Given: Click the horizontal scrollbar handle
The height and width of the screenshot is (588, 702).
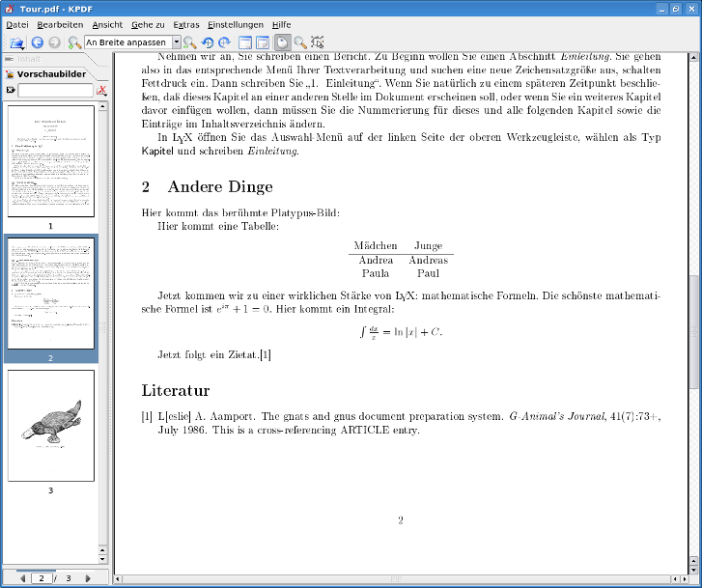Looking at the screenshot, I should click(x=396, y=579).
